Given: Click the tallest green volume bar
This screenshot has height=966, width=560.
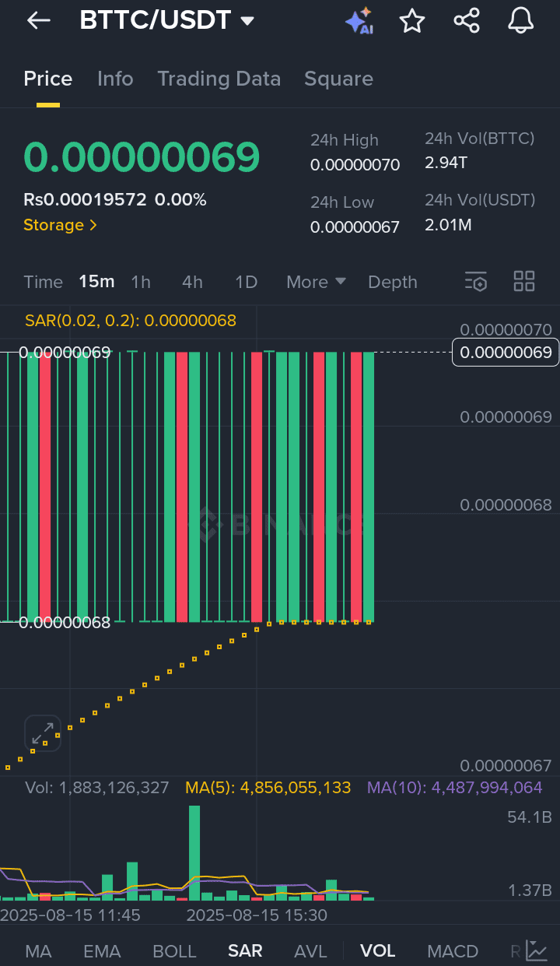Looking at the screenshot, I should point(194,852).
